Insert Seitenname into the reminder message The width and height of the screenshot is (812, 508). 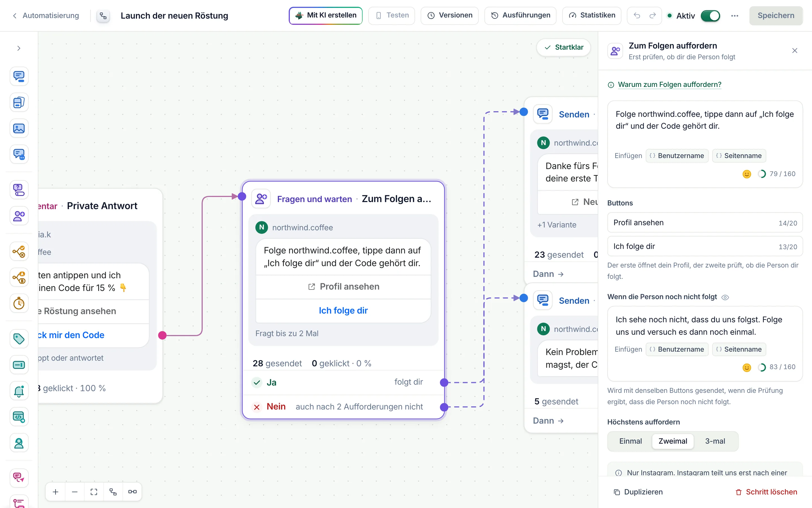pos(739,349)
